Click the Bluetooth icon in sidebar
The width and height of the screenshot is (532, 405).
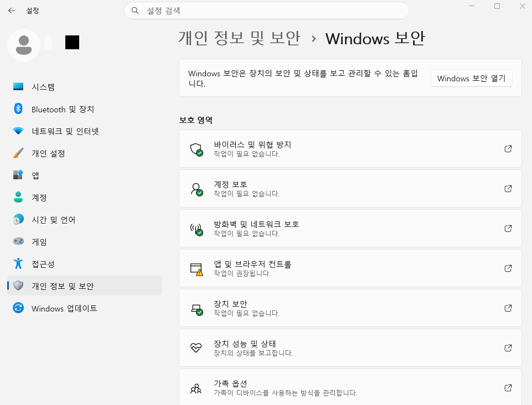(x=18, y=109)
